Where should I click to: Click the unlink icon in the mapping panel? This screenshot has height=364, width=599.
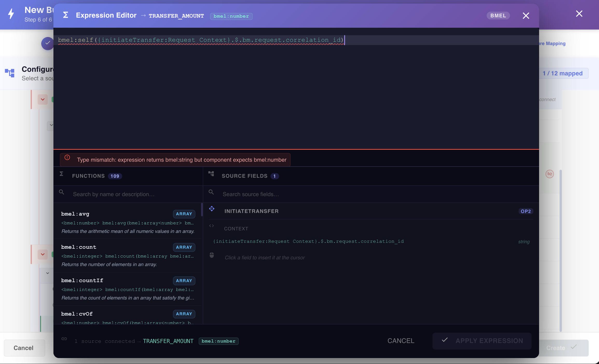pyautogui.click(x=549, y=174)
